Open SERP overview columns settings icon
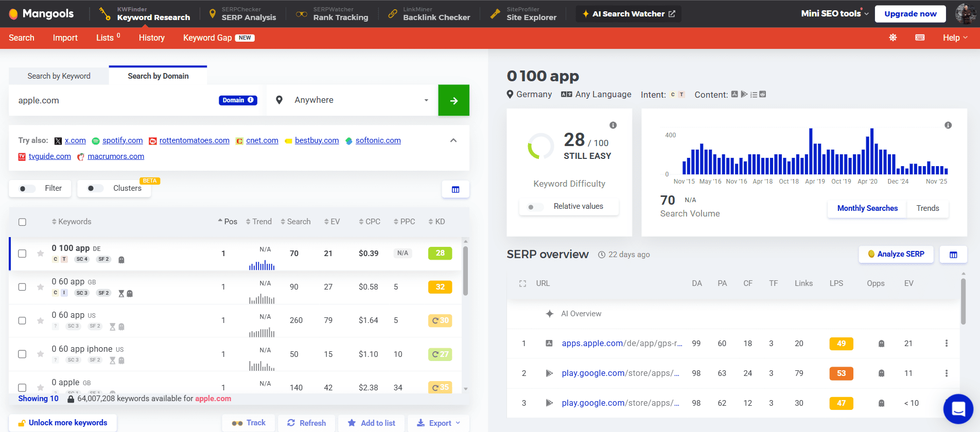 tap(953, 255)
